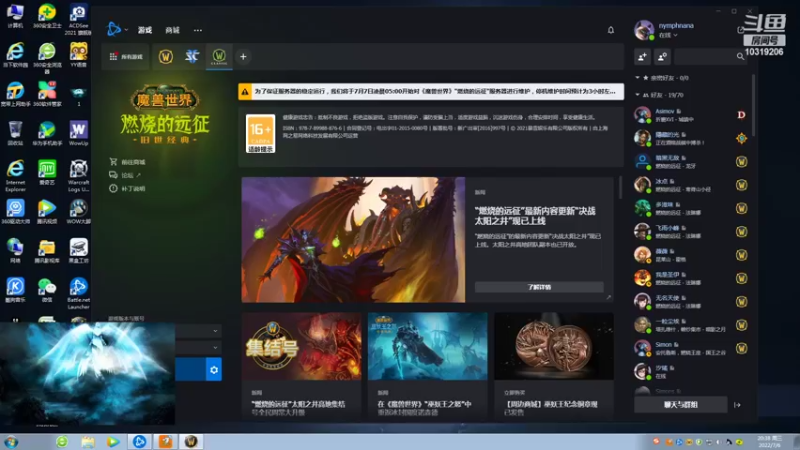Add a game with the plus button
This screenshot has width=800, height=450.
click(243, 57)
